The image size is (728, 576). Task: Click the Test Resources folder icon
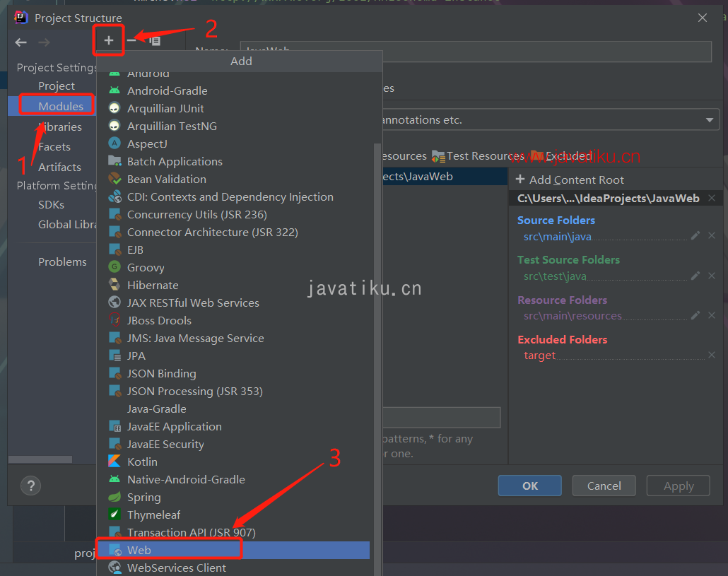click(x=438, y=156)
